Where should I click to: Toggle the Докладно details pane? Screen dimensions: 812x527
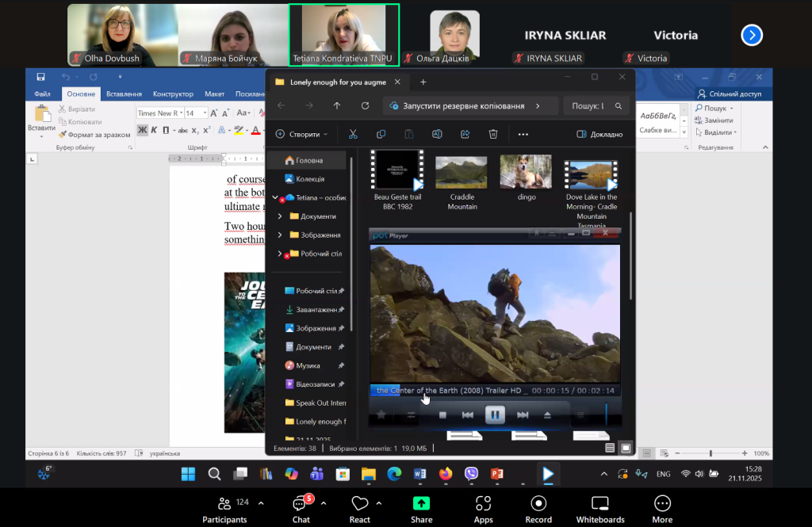[599, 135]
